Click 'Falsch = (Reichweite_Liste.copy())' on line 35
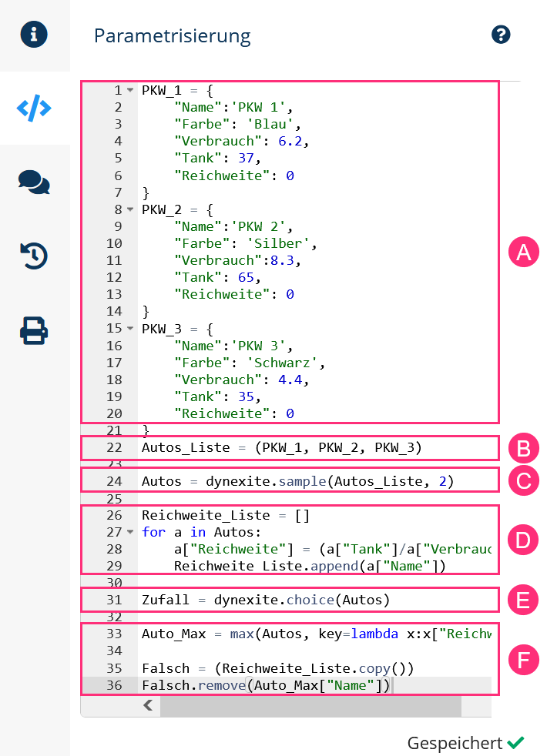 (278, 668)
